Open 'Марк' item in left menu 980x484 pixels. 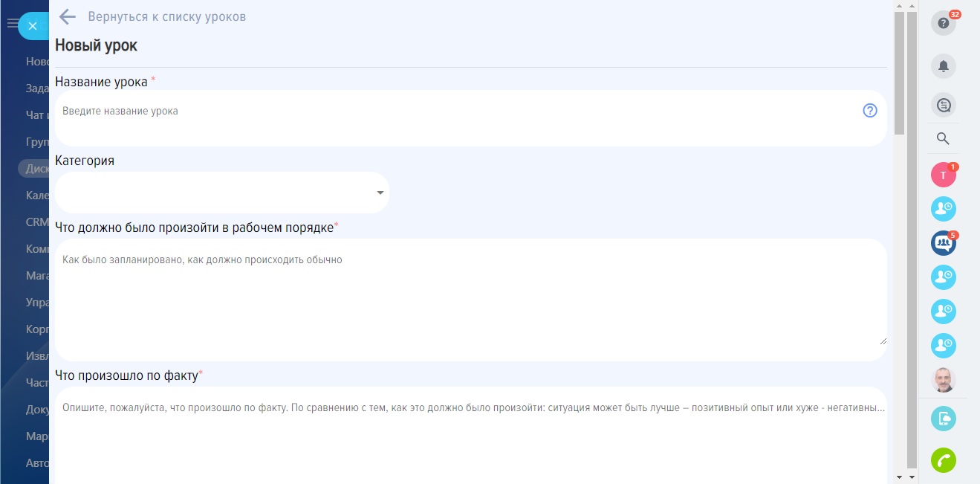click(37, 436)
